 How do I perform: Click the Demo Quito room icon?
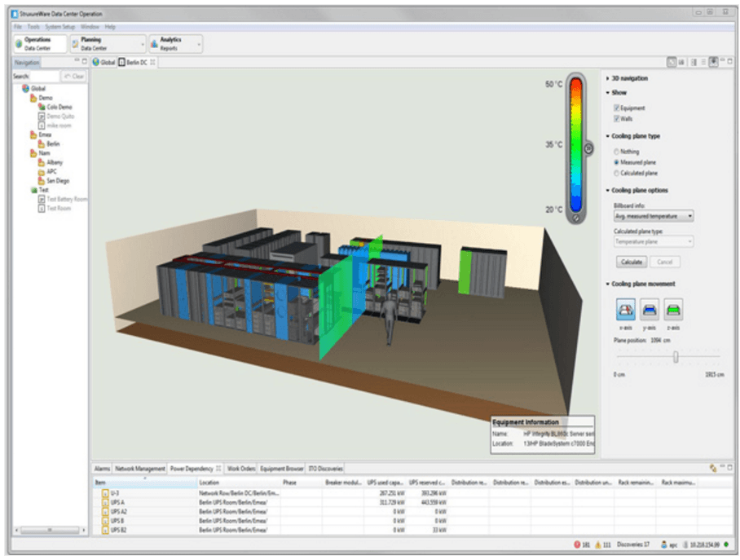tap(42, 116)
